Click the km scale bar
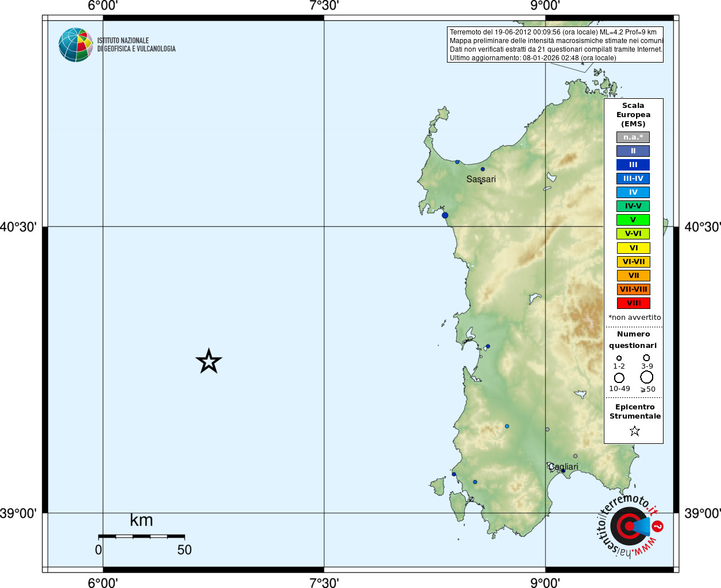 (141, 536)
